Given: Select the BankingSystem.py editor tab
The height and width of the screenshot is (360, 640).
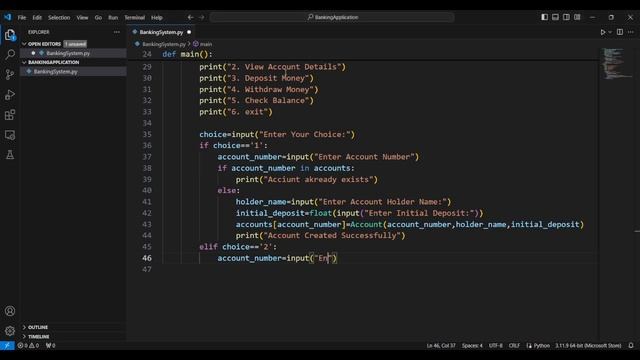Looking at the screenshot, I should tap(161, 32).
